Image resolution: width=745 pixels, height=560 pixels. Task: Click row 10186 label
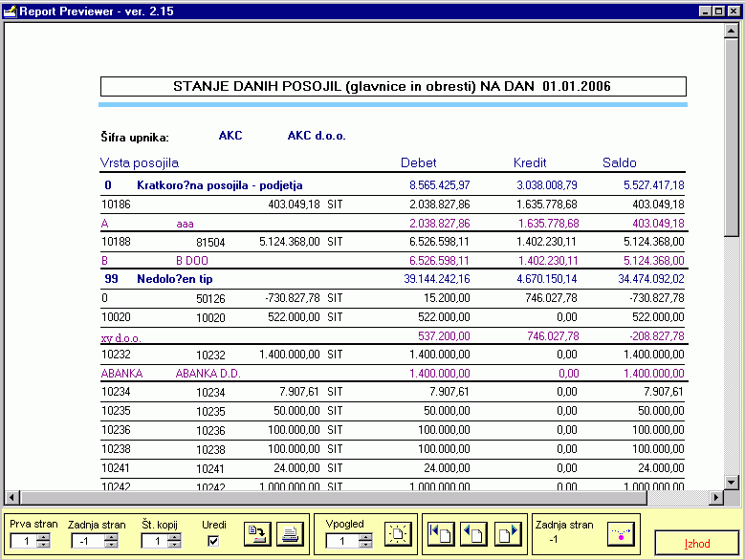[116, 205]
